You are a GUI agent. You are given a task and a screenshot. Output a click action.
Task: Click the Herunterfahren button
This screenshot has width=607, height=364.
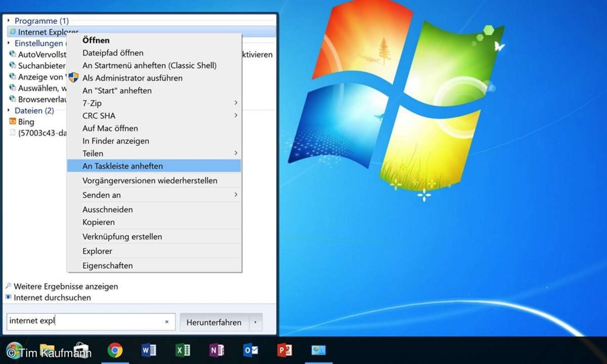tap(214, 322)
